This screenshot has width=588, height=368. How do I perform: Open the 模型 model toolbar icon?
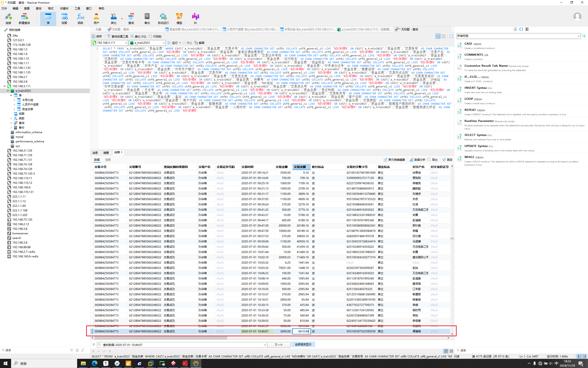click(x=179, y=19)
